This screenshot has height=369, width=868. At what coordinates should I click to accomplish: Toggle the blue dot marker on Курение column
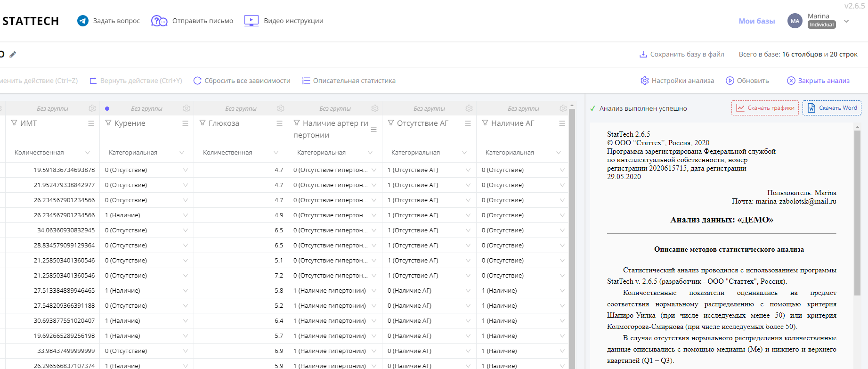(107, 108)
